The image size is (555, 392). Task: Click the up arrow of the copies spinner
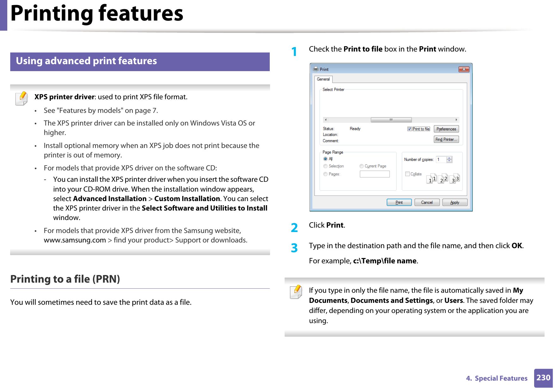pyautogui.click(x=449, y=157)
